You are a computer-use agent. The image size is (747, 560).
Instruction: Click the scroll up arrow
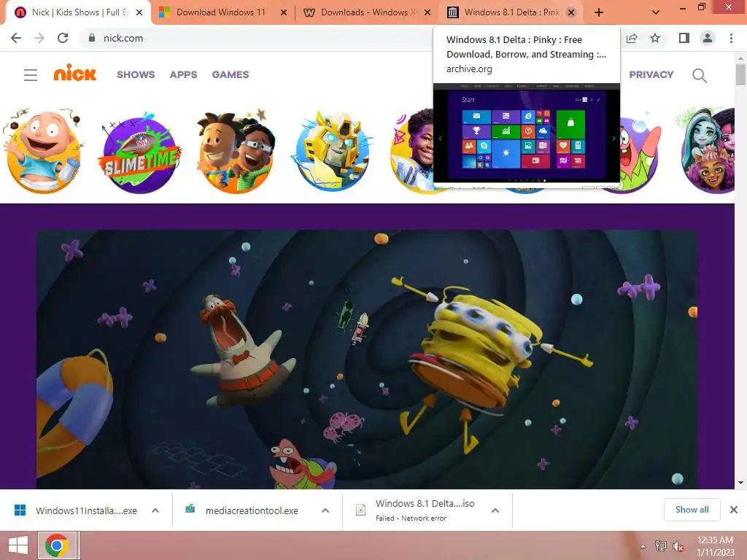click(740, 58)
